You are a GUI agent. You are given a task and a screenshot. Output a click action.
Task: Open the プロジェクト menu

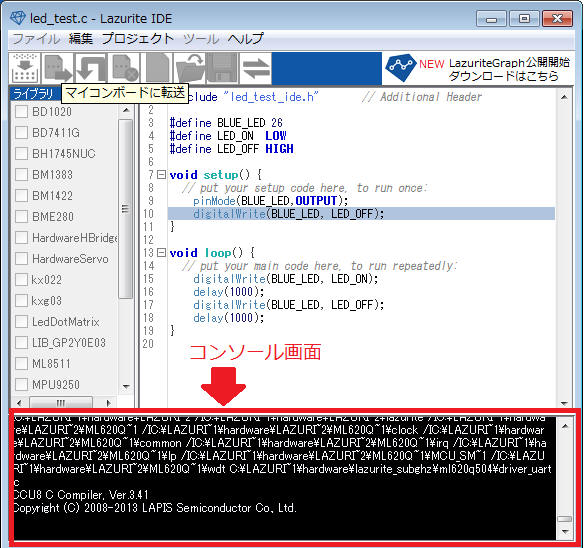tap(138, 39)
